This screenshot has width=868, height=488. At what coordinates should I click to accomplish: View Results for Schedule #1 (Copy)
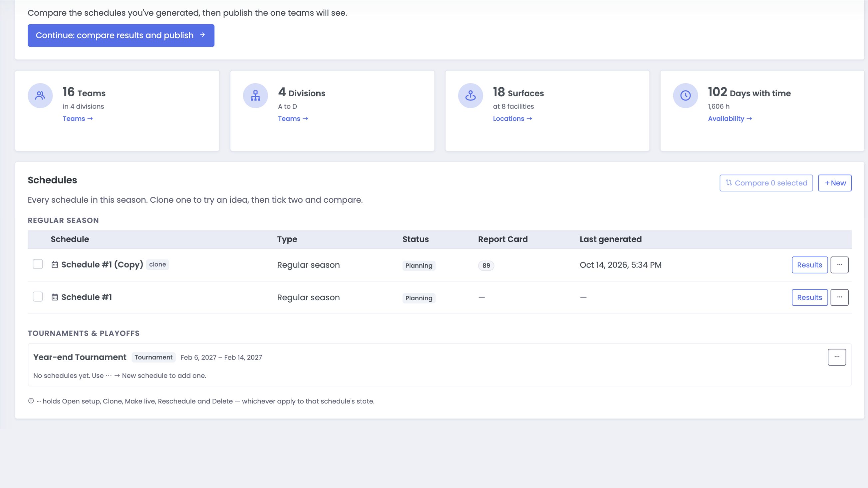pyautogui.click(x=809, y=265)
